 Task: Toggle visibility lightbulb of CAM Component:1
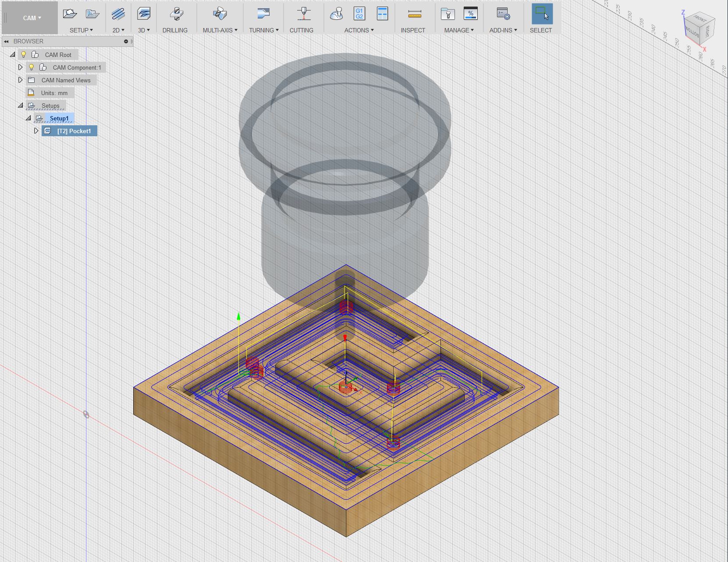pyautogui.click(x=32, y=67)
